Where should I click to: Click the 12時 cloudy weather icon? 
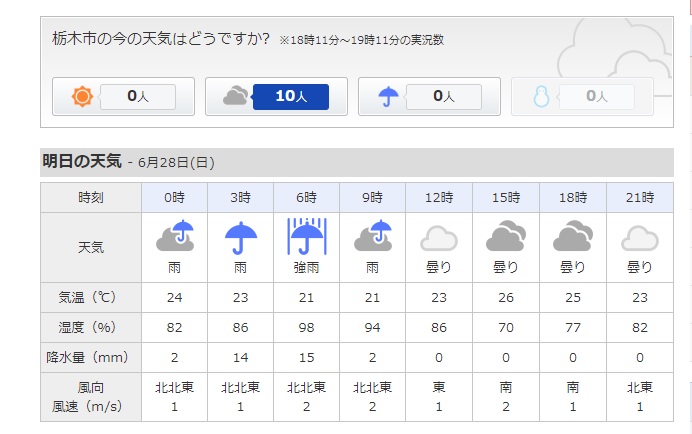click(439, 237)
